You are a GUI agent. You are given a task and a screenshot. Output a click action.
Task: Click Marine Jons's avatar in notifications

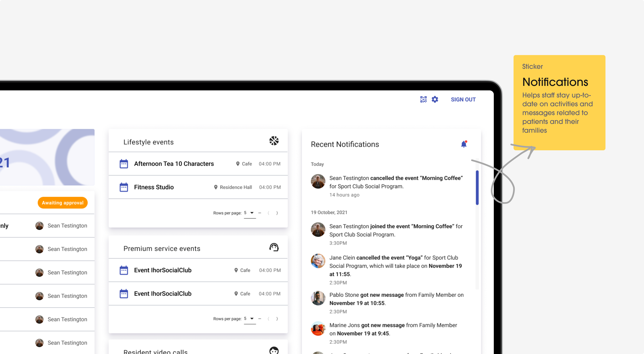click(x=318, y=328)
